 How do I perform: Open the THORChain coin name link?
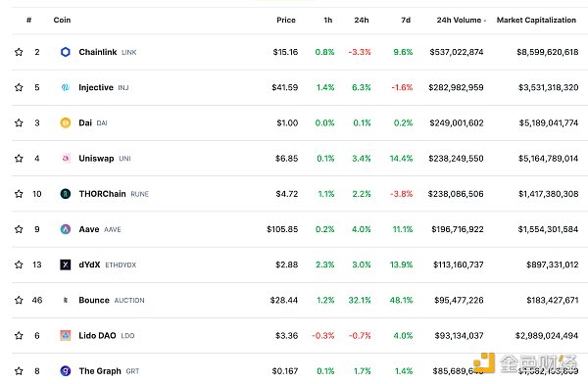[x=102, y=194]
